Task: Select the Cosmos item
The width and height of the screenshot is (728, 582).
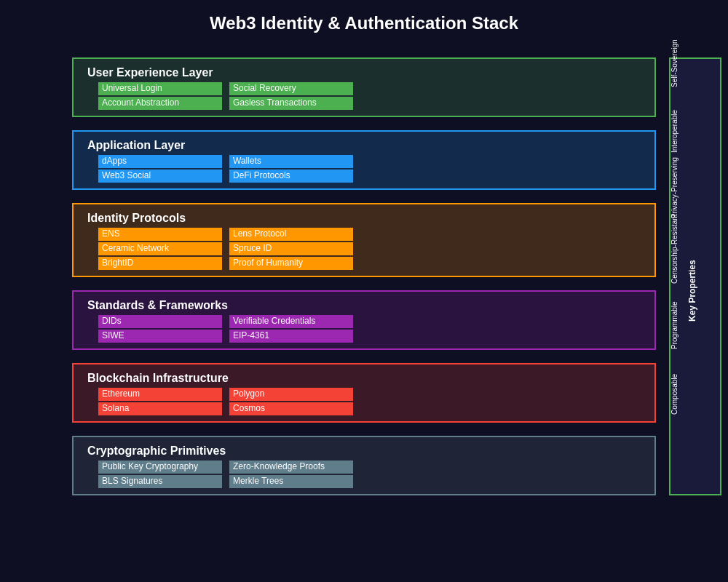Action: point(291,409)
